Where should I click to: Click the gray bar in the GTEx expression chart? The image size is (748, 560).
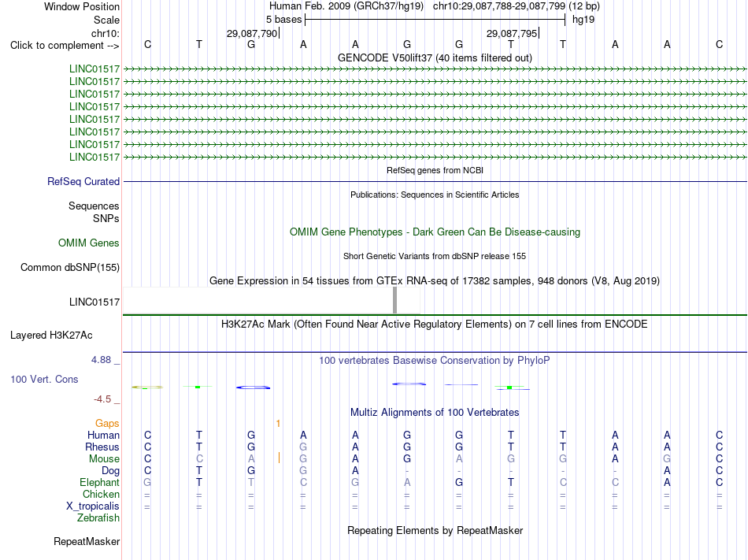tap(395, 300)
